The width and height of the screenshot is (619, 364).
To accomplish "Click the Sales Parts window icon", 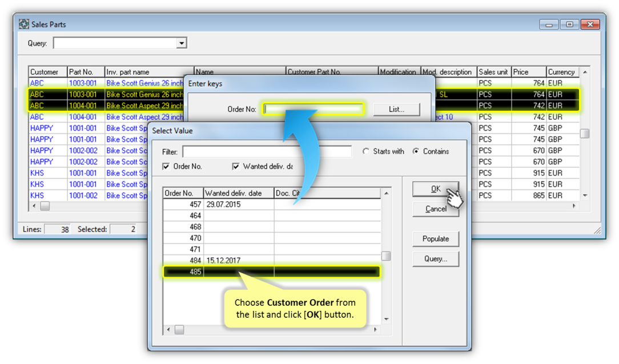I will click(x=24, y=25).
